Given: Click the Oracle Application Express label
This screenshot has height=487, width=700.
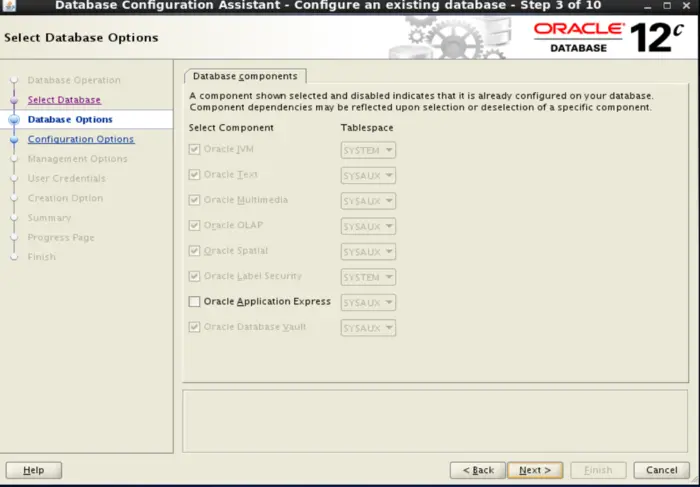Looking at the screenshot, I should [267, 302].
